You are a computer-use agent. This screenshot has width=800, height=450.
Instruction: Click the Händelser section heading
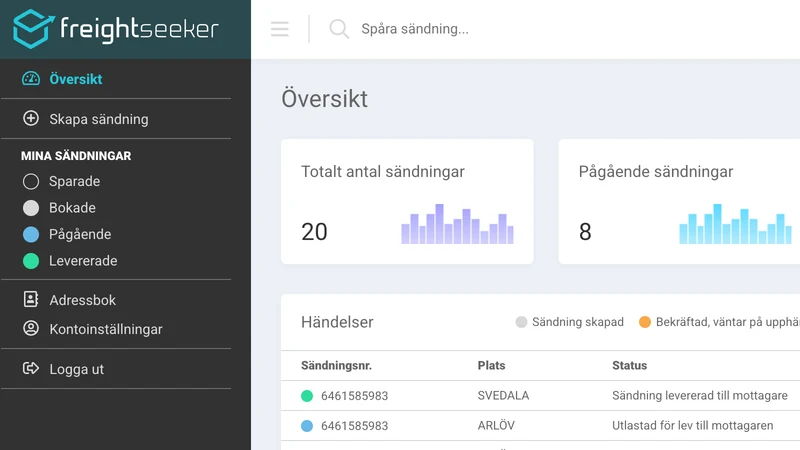337,322
